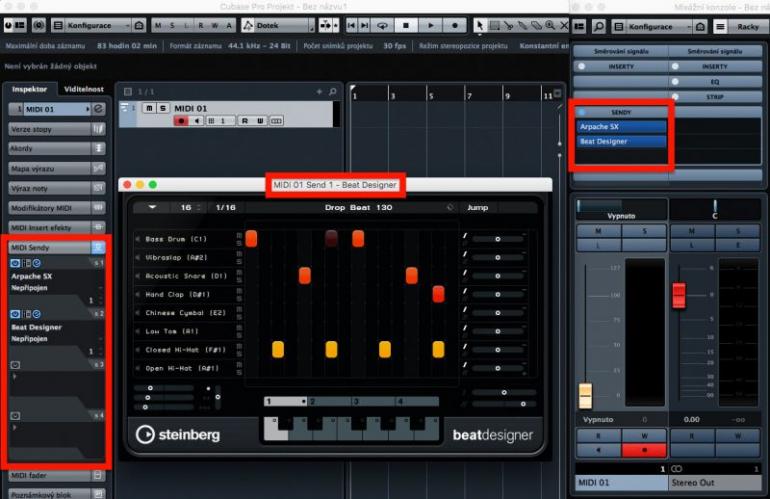The width and height of the screenshot is (770, 499).
Task: Select the Range Selection tool
Action: pyautogui.click(x=495, y=25)
